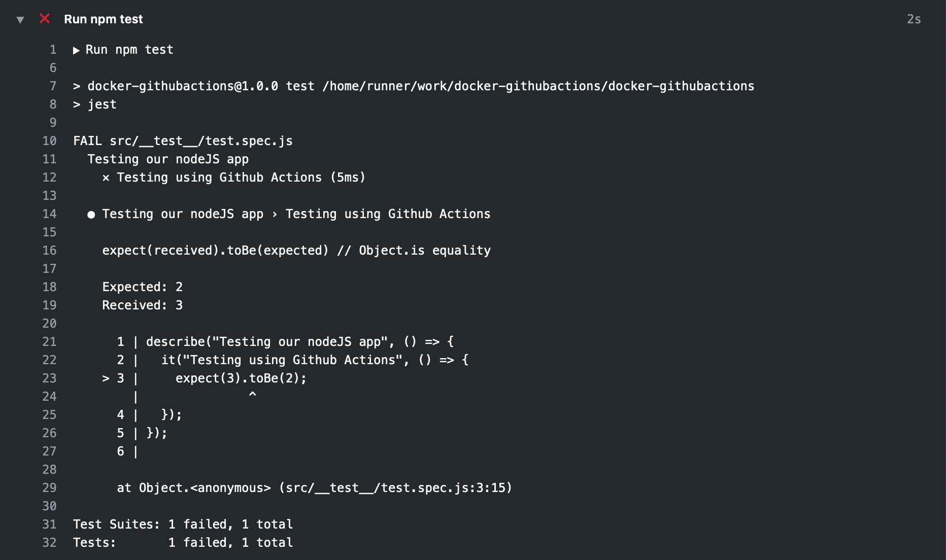Select log line number 31

coord(49,524)
